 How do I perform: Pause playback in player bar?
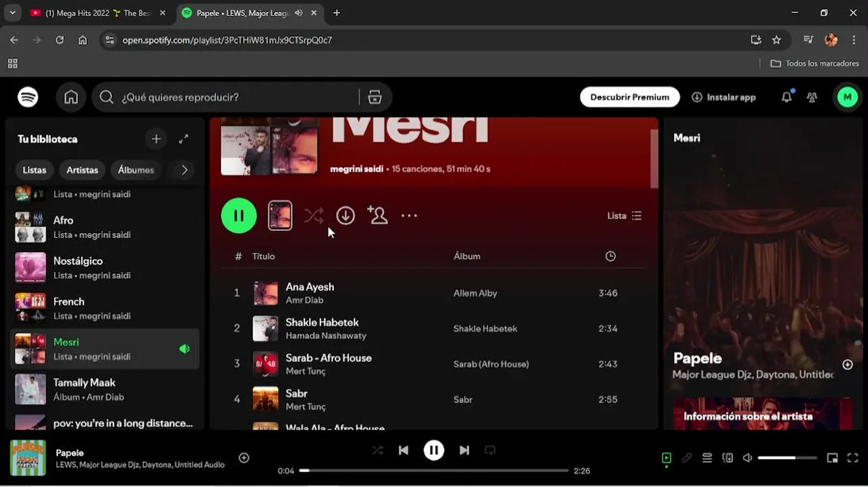click(x=434, y=450)
